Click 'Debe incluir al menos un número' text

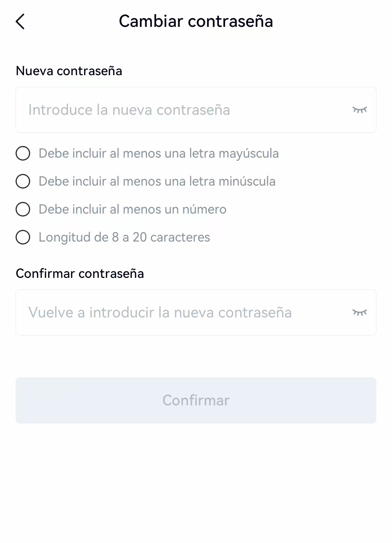point(132,209)
